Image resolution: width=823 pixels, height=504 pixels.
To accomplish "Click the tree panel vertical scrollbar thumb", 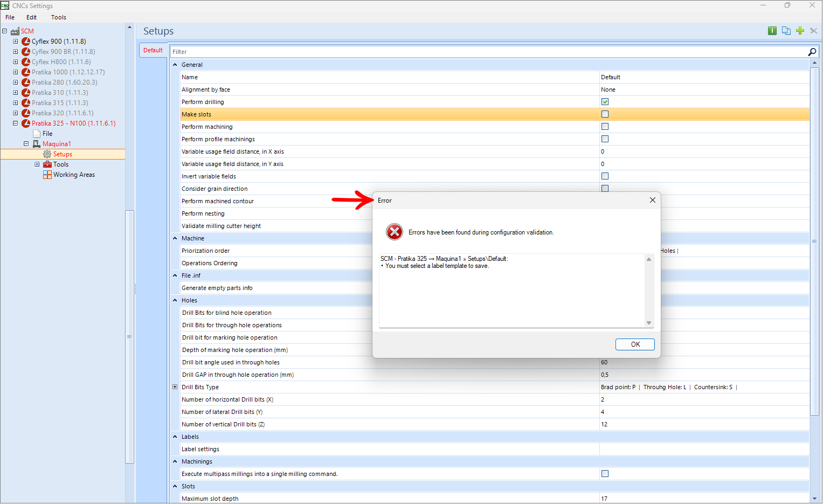I will click(129, 336).
